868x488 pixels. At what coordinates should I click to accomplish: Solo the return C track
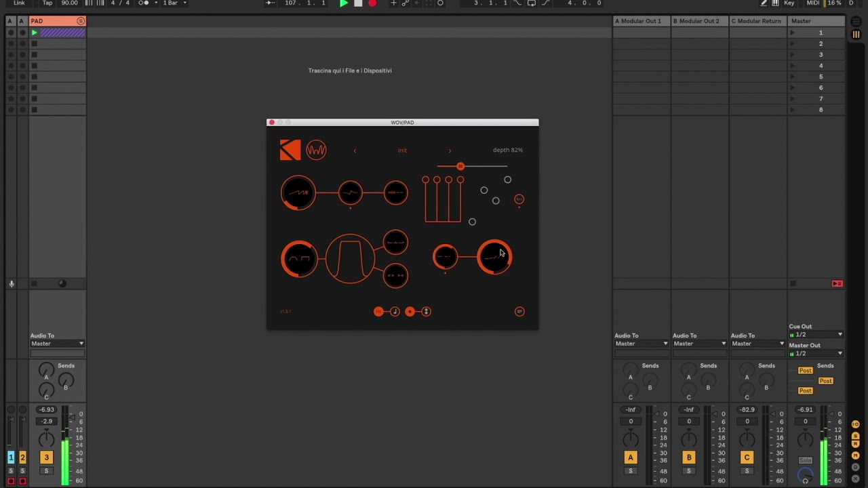point(747,471)
